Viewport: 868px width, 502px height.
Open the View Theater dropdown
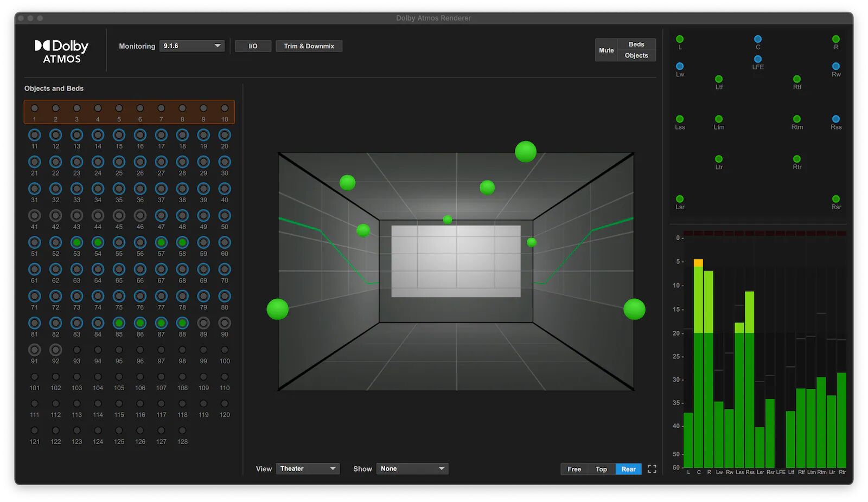point(308,468)
